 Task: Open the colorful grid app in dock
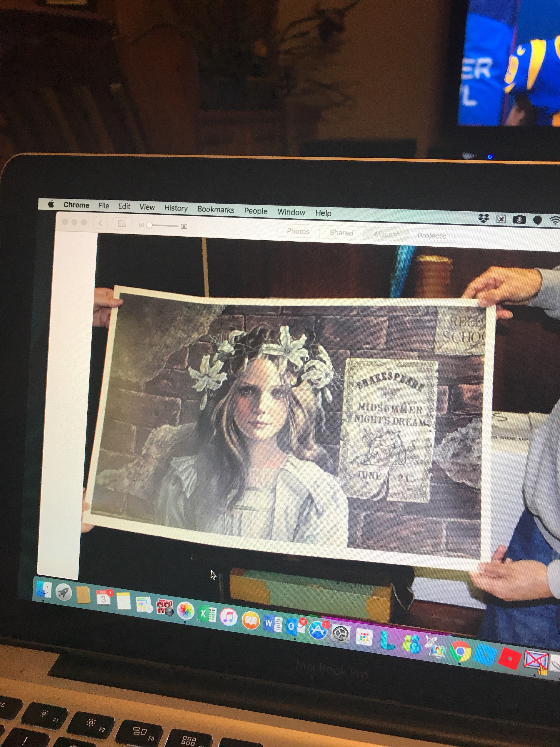(x=364, y=637)
